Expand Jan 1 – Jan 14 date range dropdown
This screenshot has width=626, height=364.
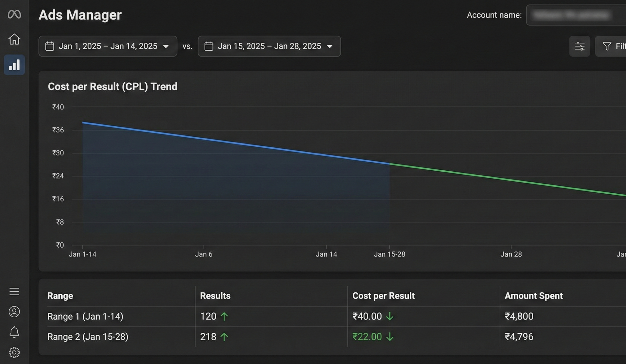point(108,46)
